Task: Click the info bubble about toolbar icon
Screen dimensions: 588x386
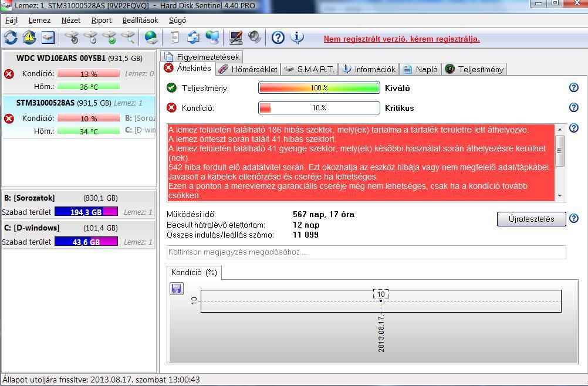Action: pyautogui.click(x=297, y=38)
